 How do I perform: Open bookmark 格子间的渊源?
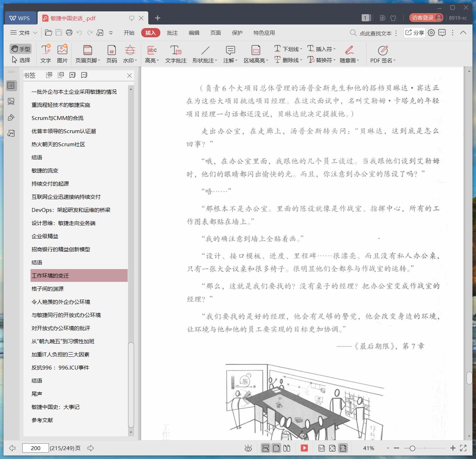coord(48,289)
